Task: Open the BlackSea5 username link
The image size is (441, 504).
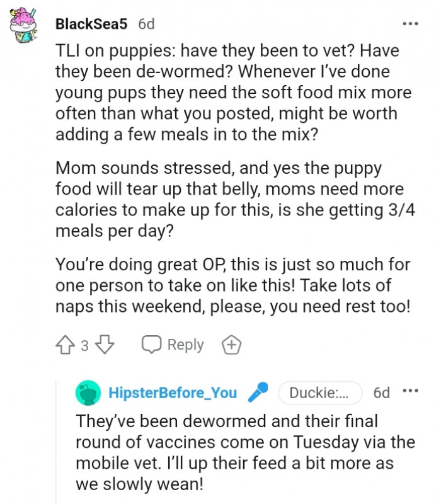Action: point(92,24)
